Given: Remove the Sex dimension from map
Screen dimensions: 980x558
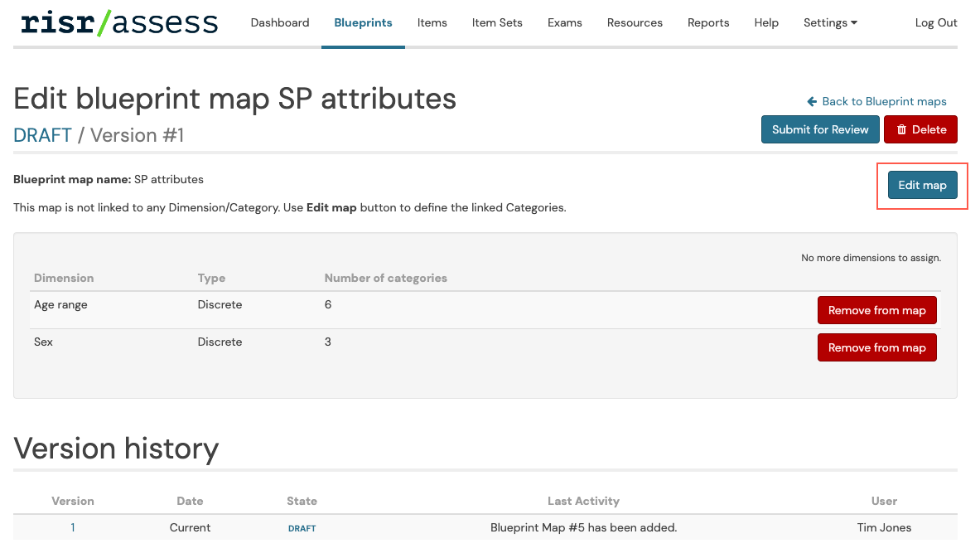Looking at the screenshot, I should [876, 347].
